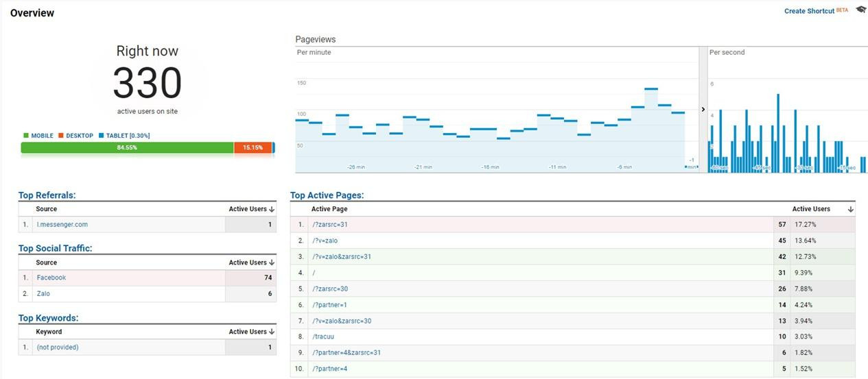Select Facebook in Top Social Traffic
This screenshot has height=379, width=868.
pyautogui.click(x=51, y=278)
